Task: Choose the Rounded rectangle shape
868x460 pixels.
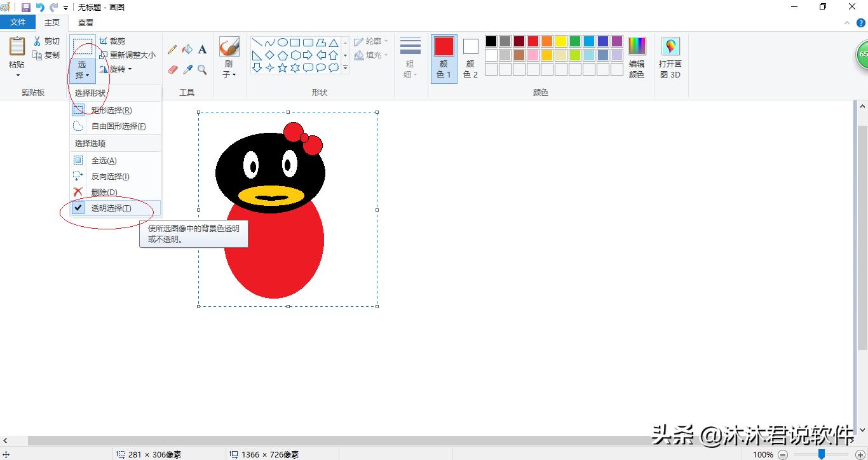Action: point(308,43)
